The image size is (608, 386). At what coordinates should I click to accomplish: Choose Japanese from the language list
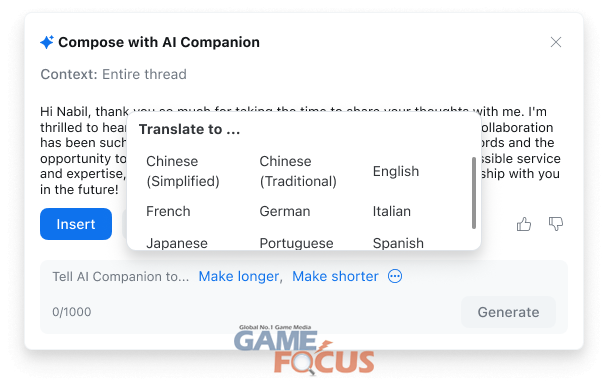pos(176,243)
